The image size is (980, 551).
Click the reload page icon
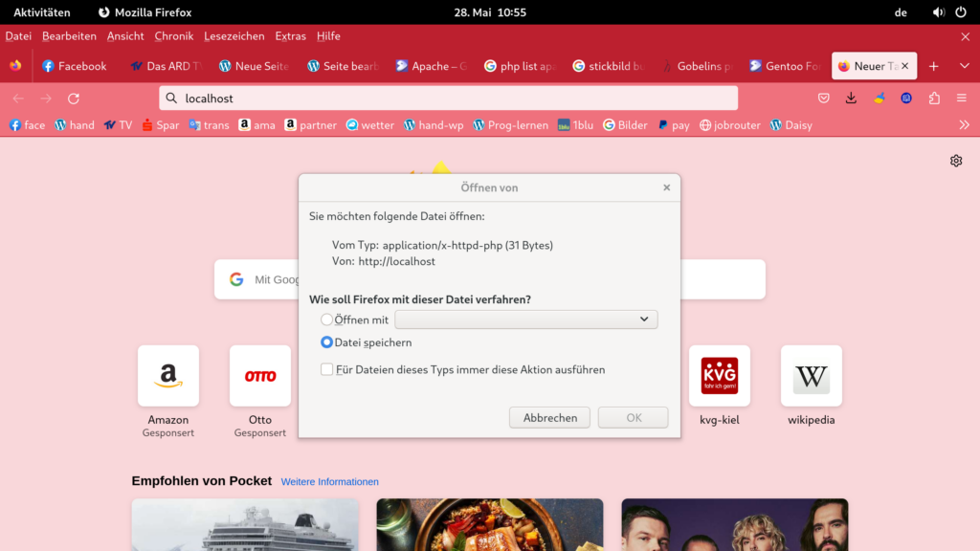74,99
